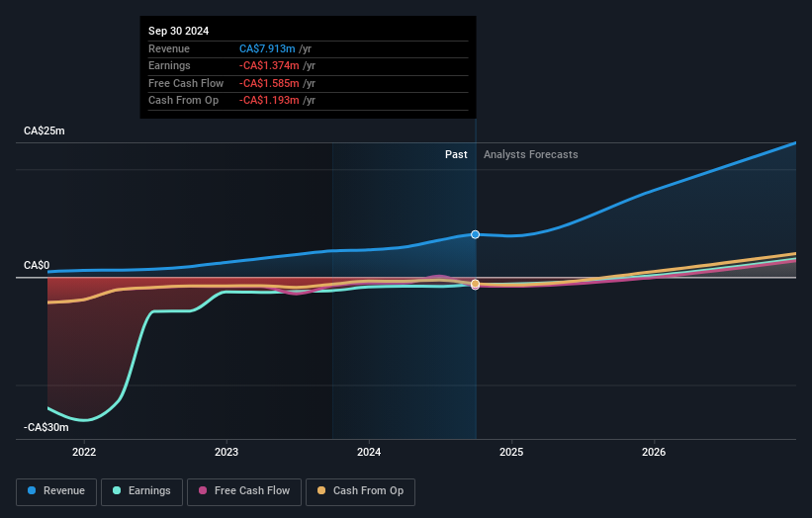Toggle the Earnings legend series
The width and height of the screenshot is (812, 518).
141,491
